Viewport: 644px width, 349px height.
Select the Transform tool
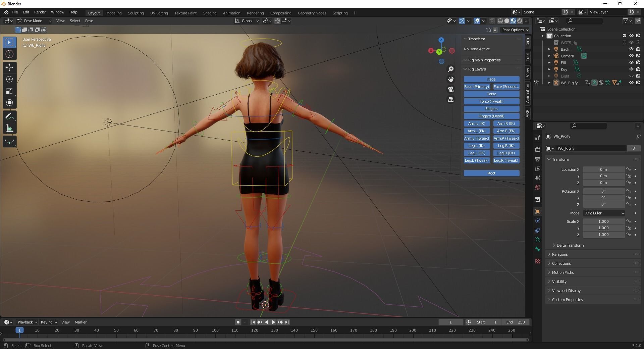(x=9, y=103)
